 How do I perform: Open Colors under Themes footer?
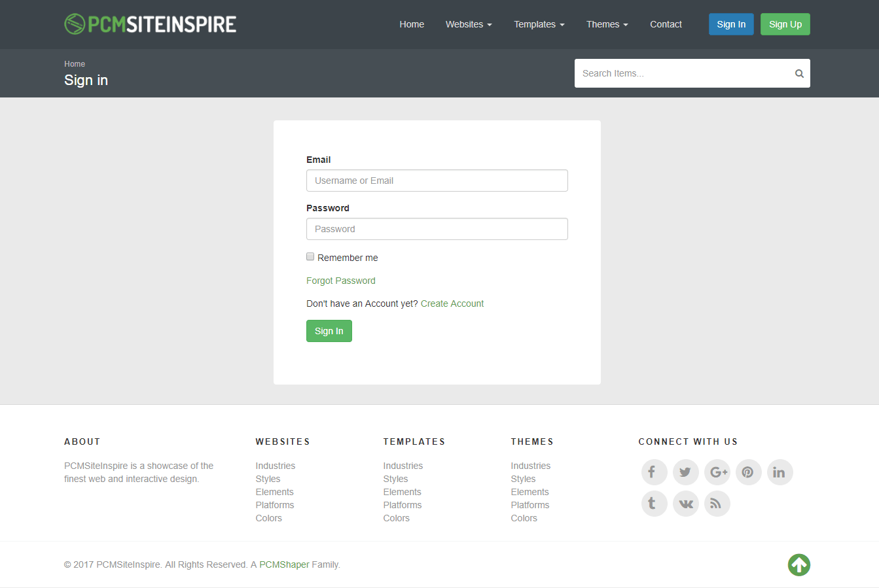pos(524,518)
